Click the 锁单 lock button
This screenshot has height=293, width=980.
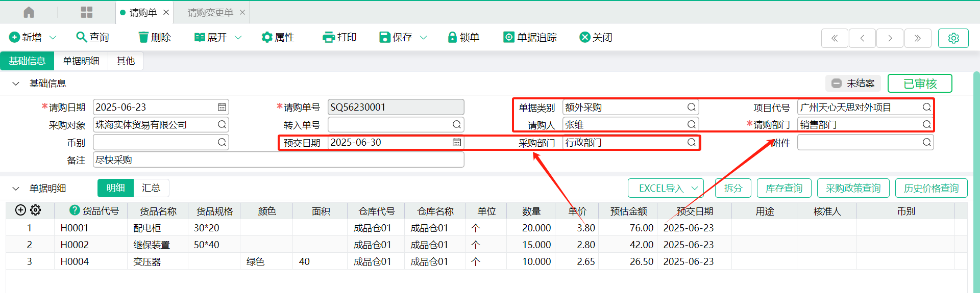pos(463,37)
